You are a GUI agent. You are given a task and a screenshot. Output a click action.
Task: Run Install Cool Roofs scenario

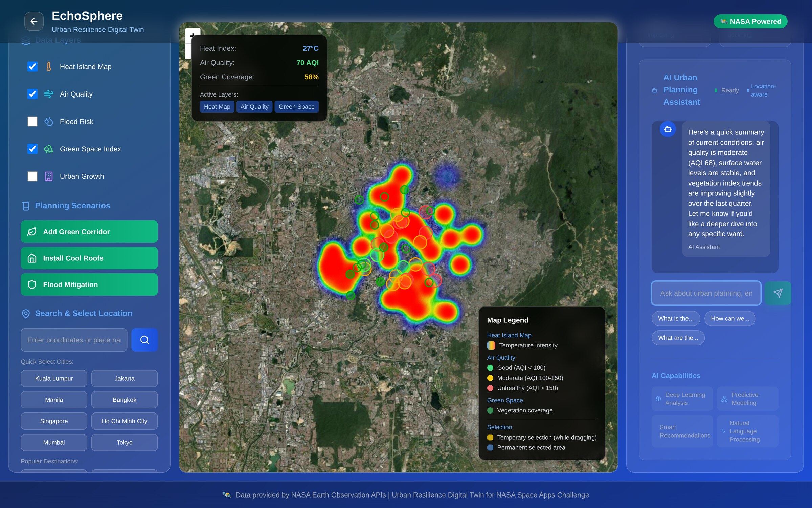coord(89,258)
